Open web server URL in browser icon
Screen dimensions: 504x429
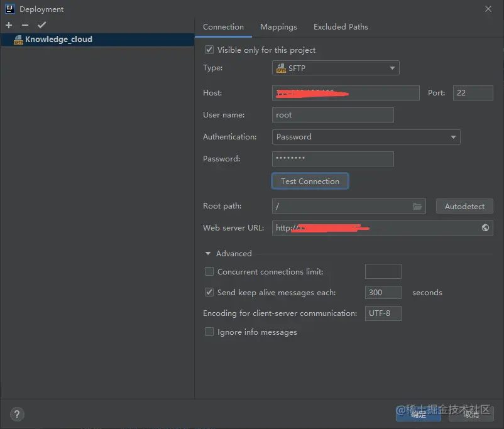(x=485, y=228)
